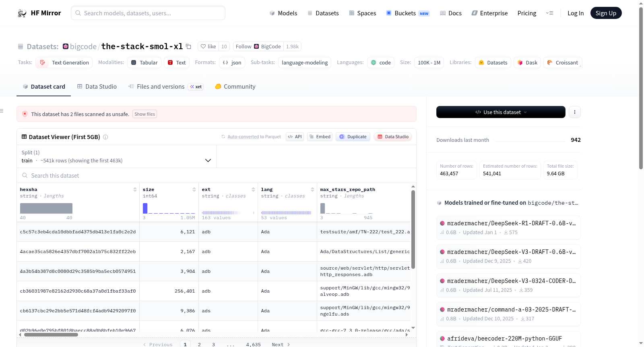This screenshot has width=644, height=347.
Task: Click the HF Mirror logo icon
Action: click(22, 13)
